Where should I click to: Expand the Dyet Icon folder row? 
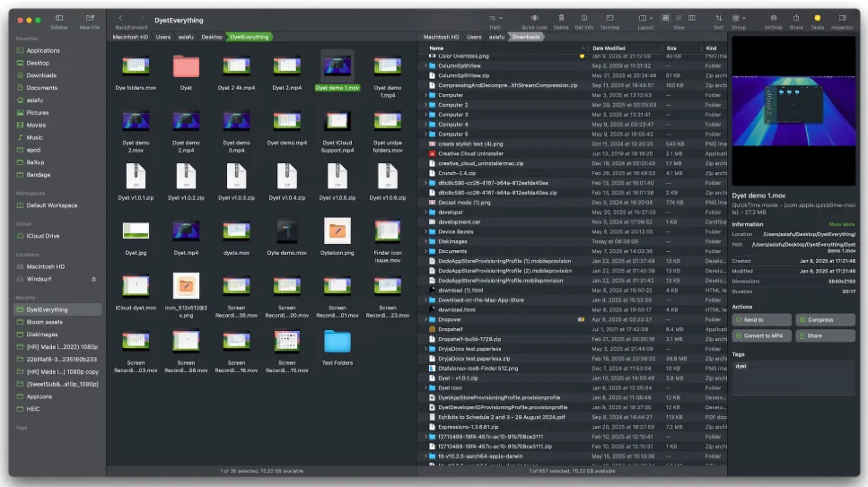[425, 388]
